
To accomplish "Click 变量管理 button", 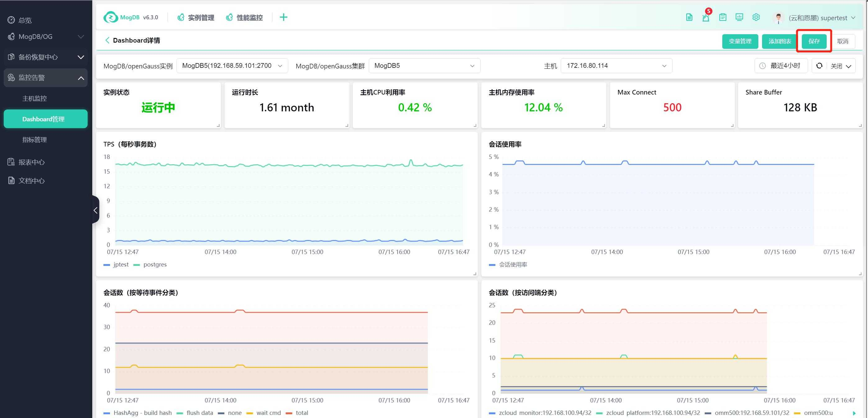I will pos(740,41).
